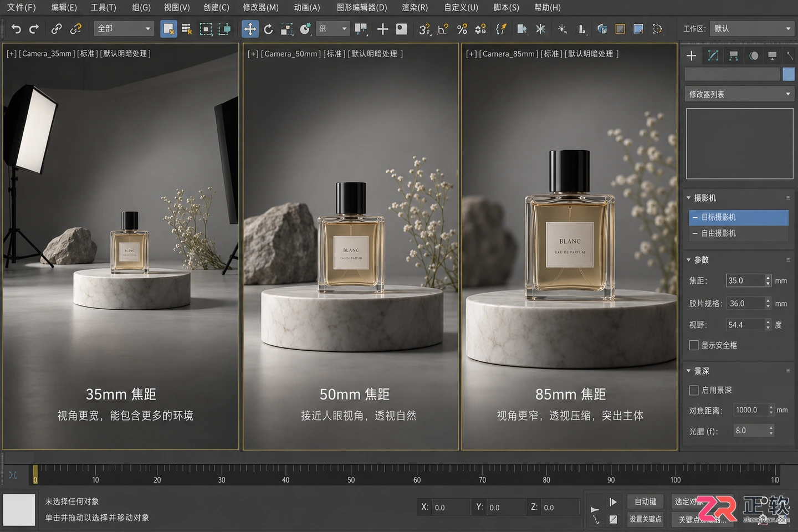Click the Link objects chain icon
Screen dimensions: 798x532
point(56,29)
